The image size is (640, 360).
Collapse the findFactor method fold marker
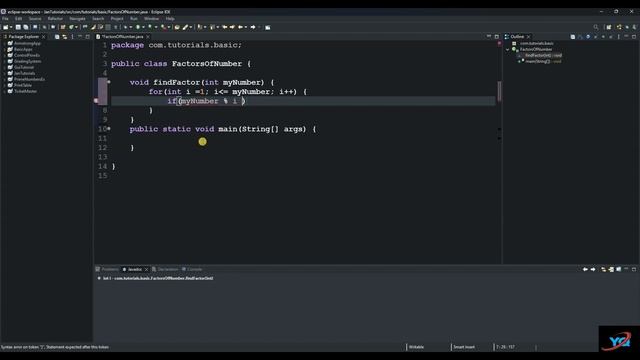[x=109, y=82]
